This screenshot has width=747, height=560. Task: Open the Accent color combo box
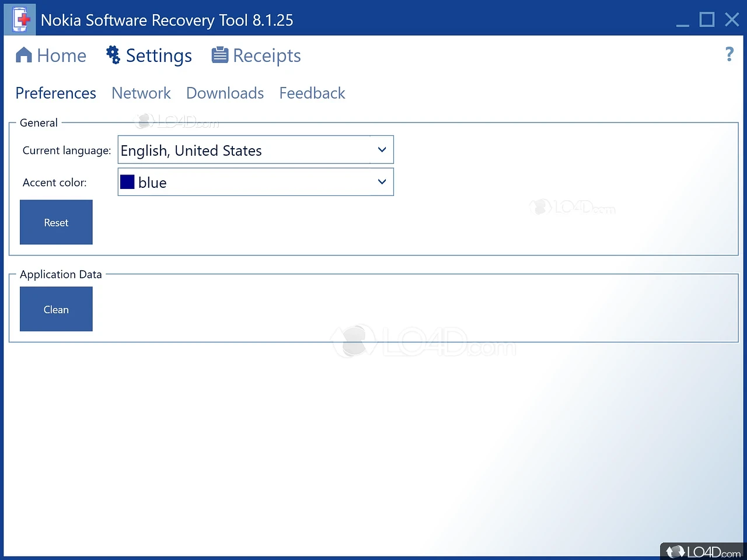click(x=256, y=182)
